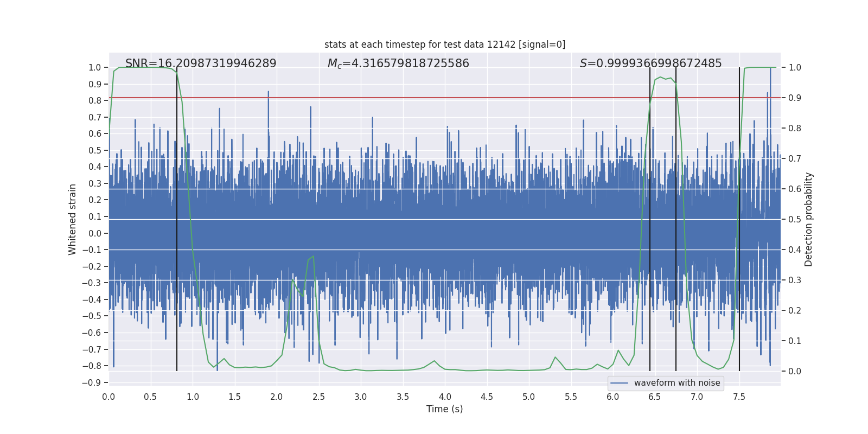Click the blue line sample in legend
The height and width of the screenshot is (434, 868).
click(620, 383)
